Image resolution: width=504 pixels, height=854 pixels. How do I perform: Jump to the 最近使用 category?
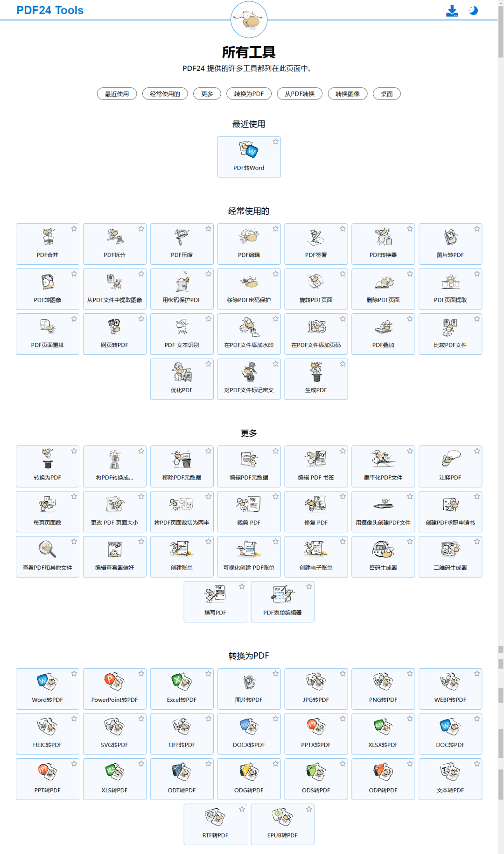point(117,94)
